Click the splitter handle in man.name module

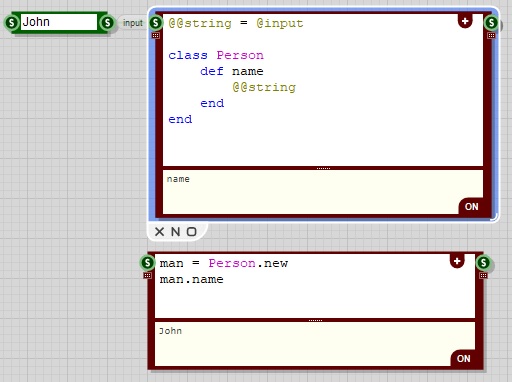pos(315,320)
